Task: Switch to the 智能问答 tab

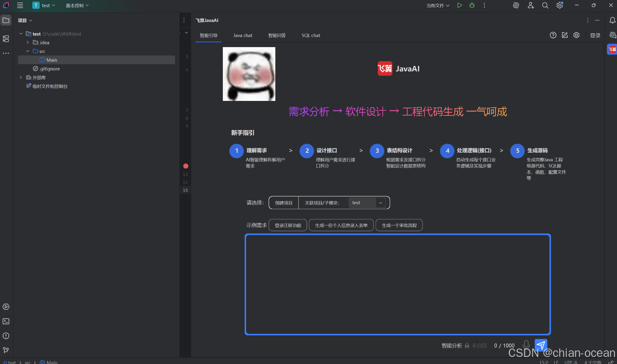Action: (277, 35)
